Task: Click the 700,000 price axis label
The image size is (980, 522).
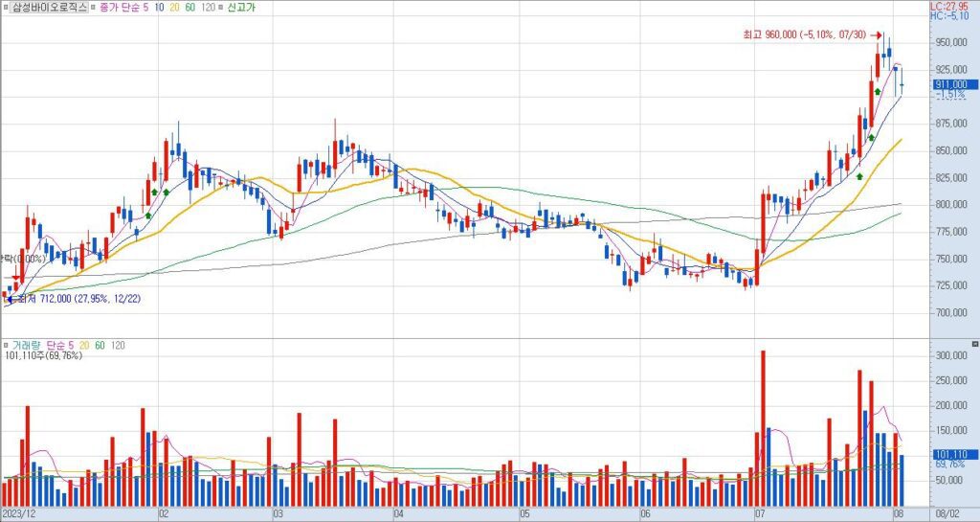Action: [x=950, y=312]
